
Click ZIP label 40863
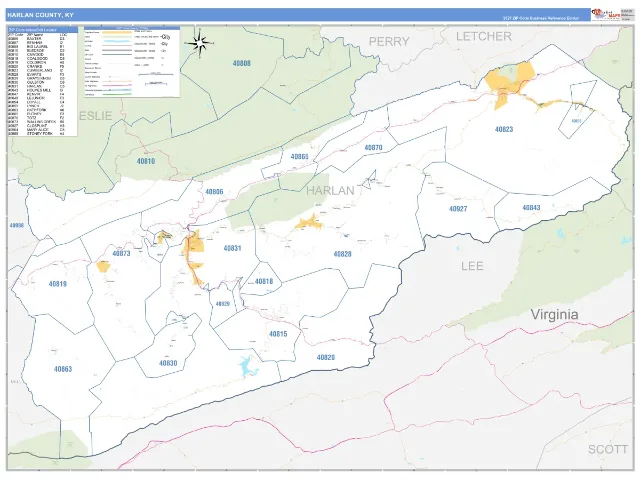(63, 369)
